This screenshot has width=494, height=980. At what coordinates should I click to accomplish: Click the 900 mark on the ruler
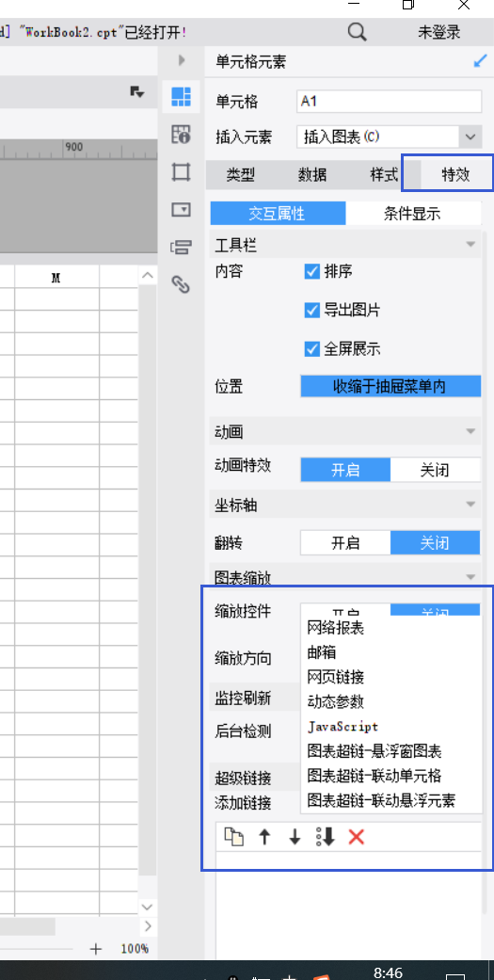(73, 147)
